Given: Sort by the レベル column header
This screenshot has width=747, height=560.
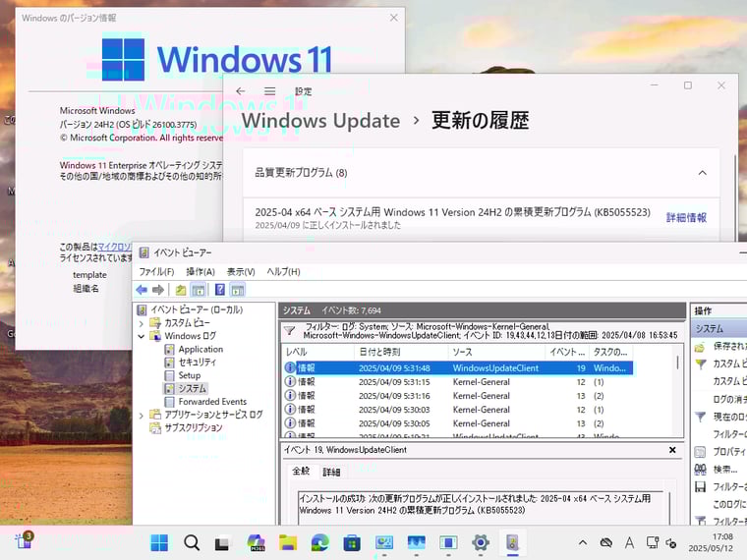Looking at the screenshot, I should 318,352.
